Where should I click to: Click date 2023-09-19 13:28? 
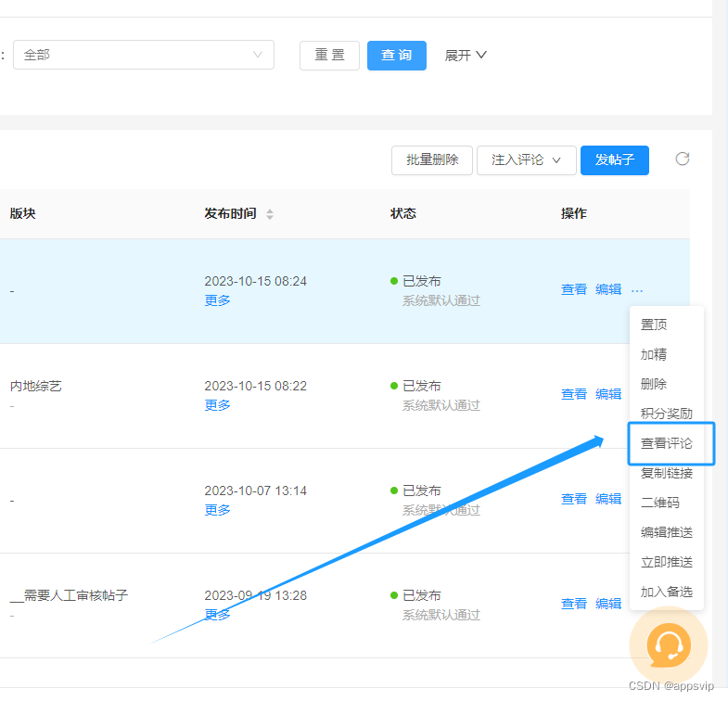pyautogui.click(x=255, y=595)
